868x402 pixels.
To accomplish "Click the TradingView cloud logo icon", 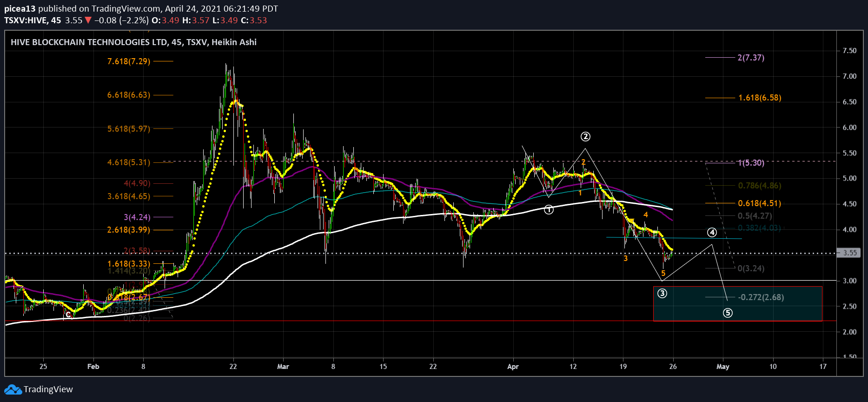I will click(x=13, y=389).
